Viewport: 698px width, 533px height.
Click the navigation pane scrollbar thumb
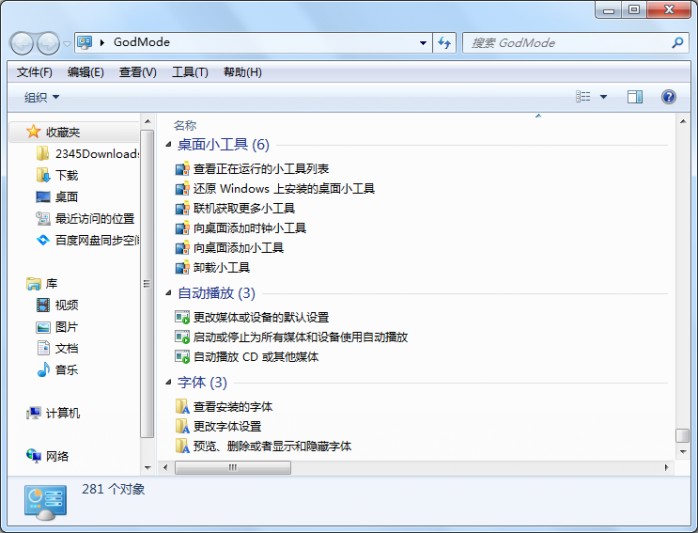pyautogui.click(x=147, y=284)
